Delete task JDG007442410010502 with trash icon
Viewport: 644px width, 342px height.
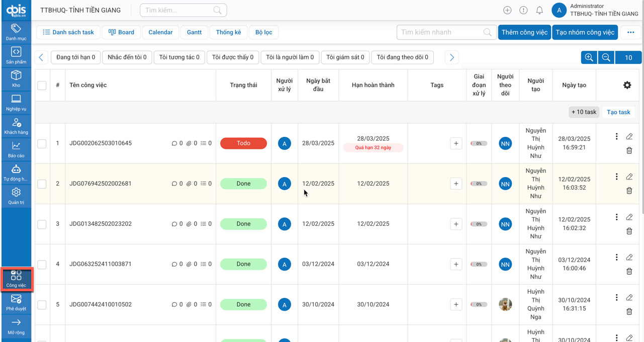629,311
